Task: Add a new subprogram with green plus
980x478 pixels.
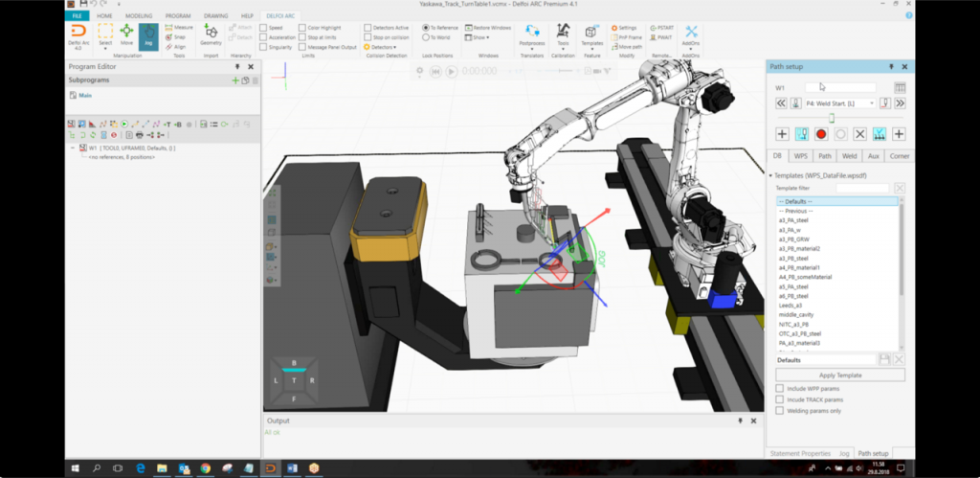Action: tap(235, 80)
